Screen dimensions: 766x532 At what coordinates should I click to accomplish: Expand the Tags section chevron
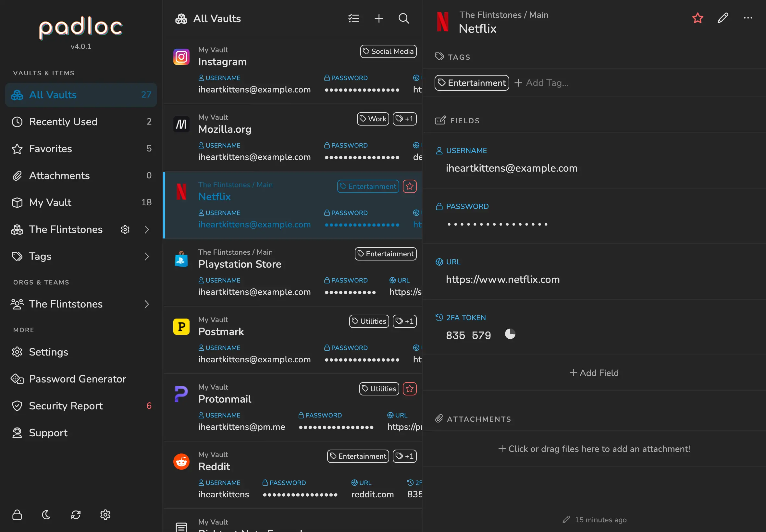pos(147,256)
